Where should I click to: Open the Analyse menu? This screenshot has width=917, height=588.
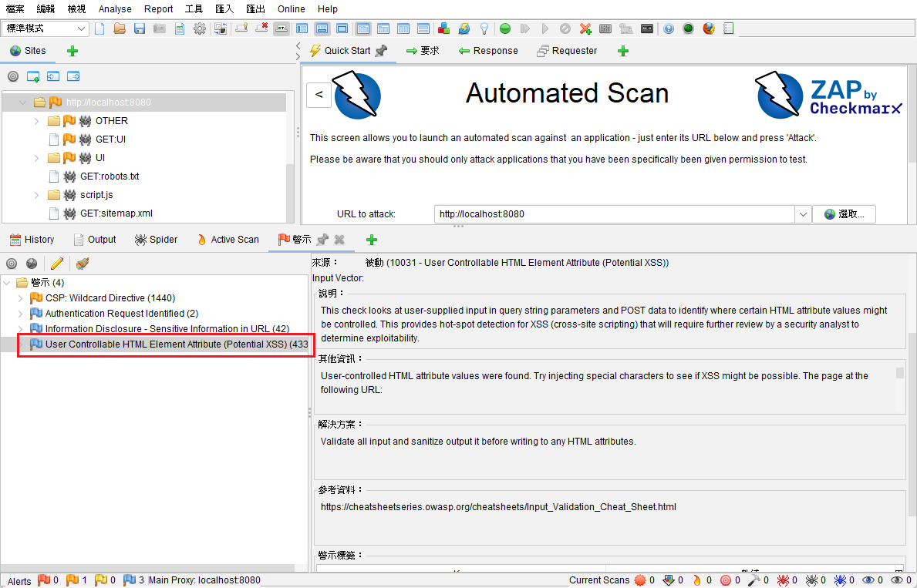tap(114, 8)
